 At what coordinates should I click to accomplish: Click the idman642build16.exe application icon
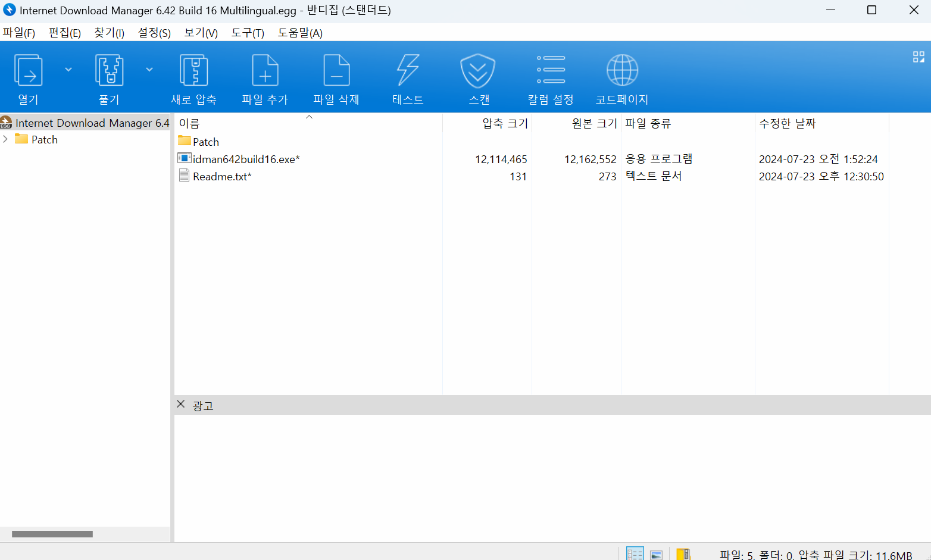coord(185,158)
